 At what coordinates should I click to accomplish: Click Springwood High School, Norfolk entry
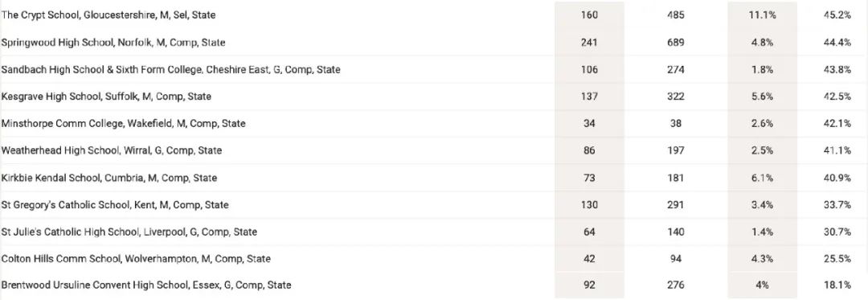(x=434, y=42)
